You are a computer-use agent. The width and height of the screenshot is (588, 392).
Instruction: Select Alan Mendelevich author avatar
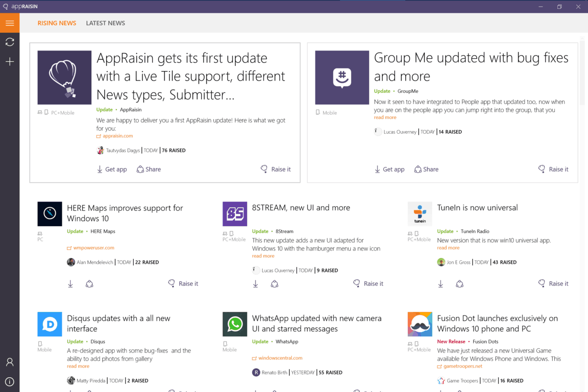pyautogui.click(x=71, y=262)
